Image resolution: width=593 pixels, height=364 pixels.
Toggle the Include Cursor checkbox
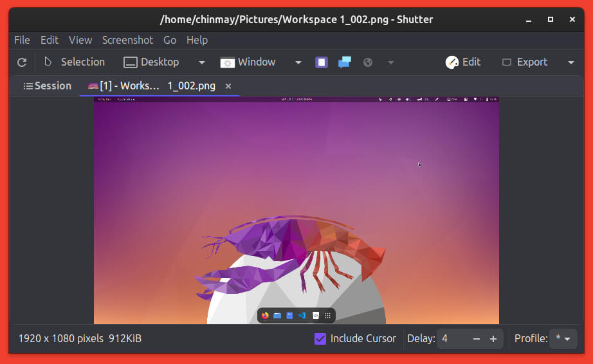pos(320,339)
